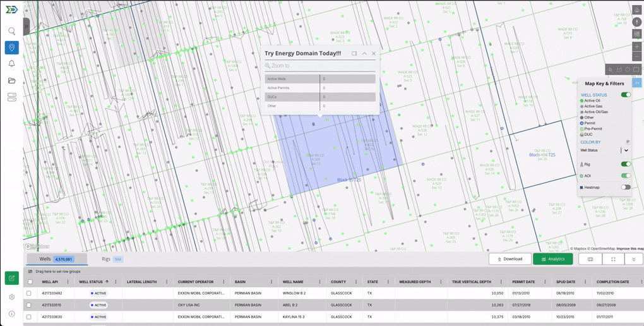Zoom in on the map
This screenshot has width=644, height=326.
tap(637, 47)
